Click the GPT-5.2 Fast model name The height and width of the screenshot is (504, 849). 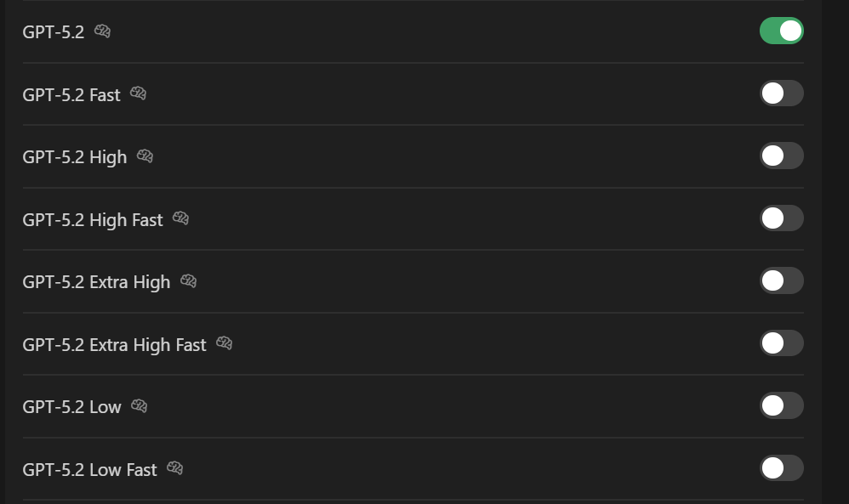pyautogui.click(x=71, y=95)
